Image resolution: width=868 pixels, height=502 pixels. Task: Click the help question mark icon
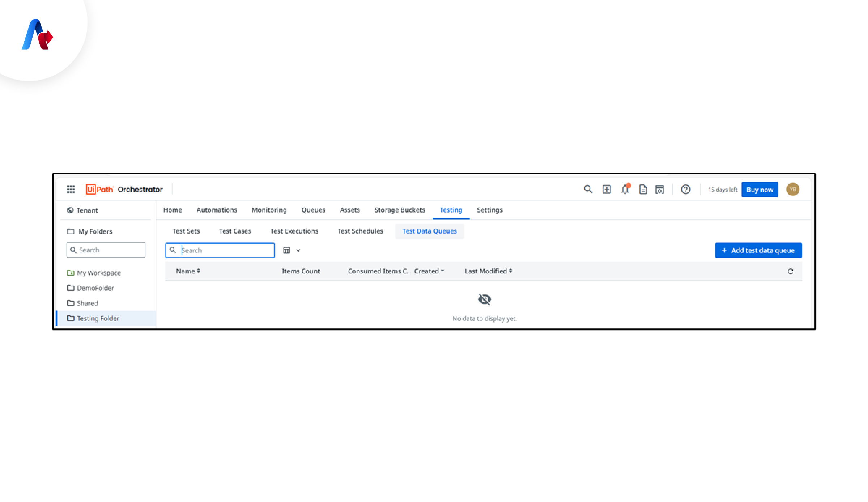click(686, 189)
